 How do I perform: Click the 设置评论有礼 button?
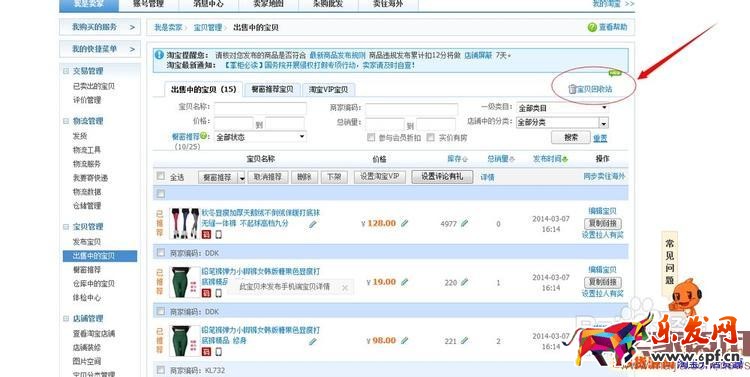(x=442, y=177)
